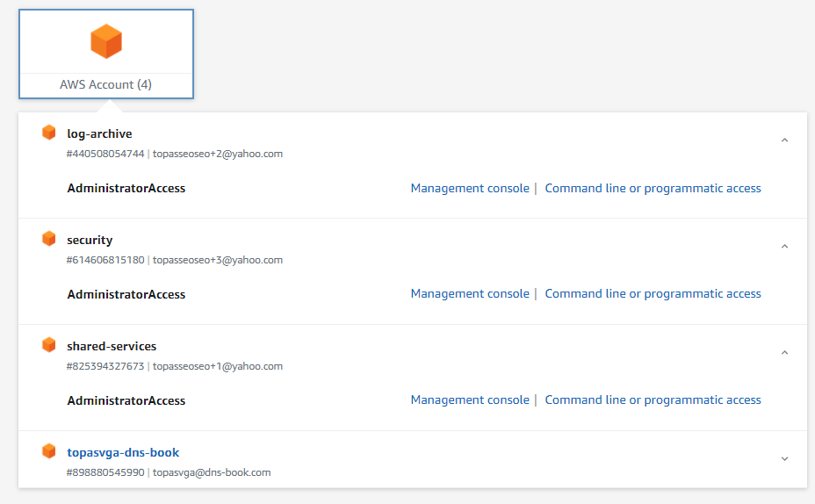Screen dimensions: 815x504
Task: Get programmatic access for security account
Action: (653, 293)
